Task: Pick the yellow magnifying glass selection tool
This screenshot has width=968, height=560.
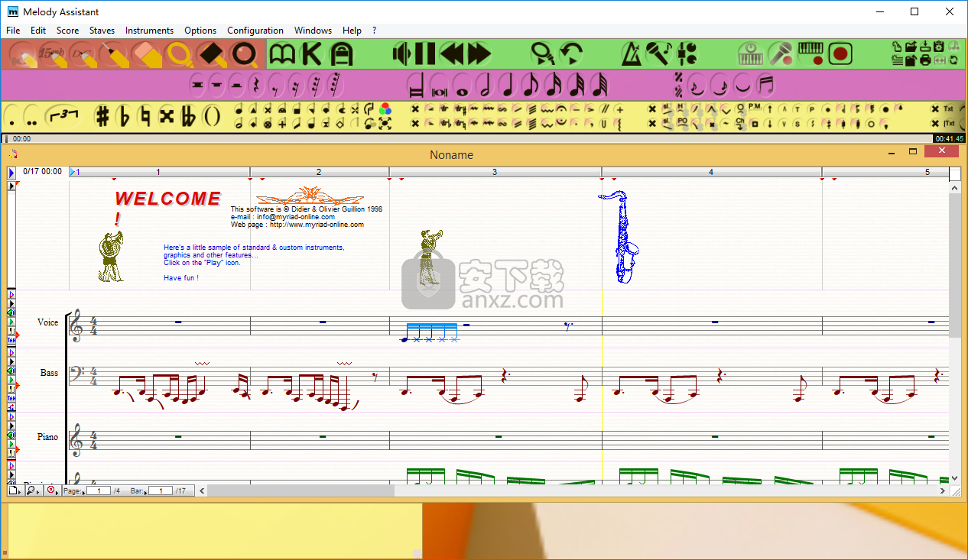Action: pos(180,54)
